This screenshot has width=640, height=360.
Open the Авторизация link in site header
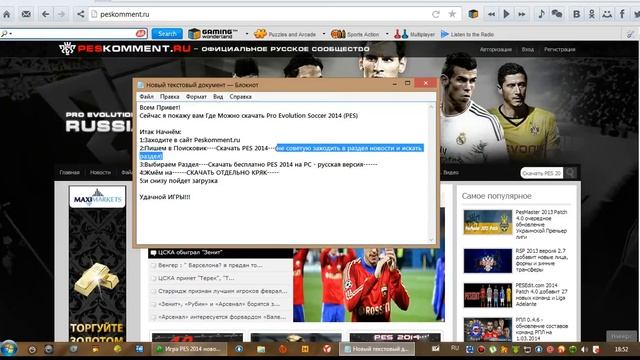coord(496,49)
